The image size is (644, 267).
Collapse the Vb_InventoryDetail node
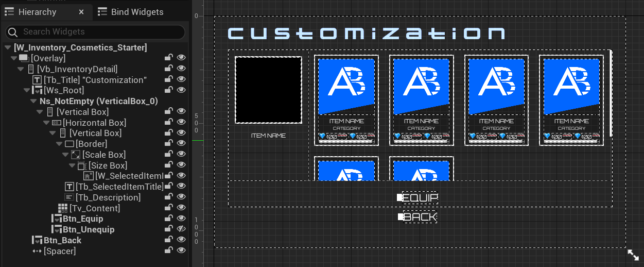[x=21, y=69]
